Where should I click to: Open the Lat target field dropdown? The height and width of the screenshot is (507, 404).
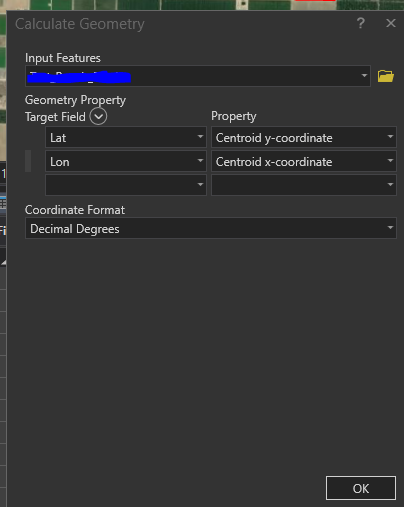pos(200,136)
